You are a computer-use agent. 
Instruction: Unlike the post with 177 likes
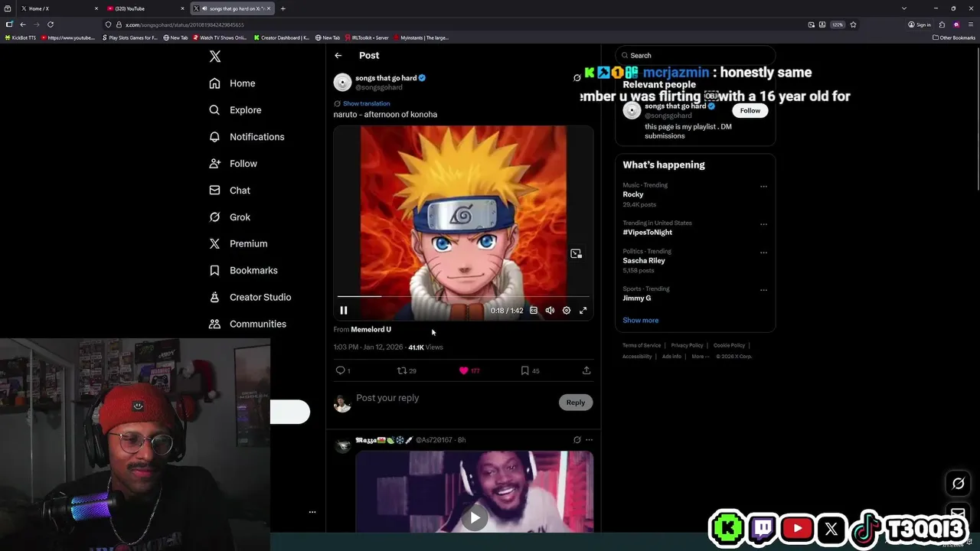pyautogui.click(x=469, y=370)
